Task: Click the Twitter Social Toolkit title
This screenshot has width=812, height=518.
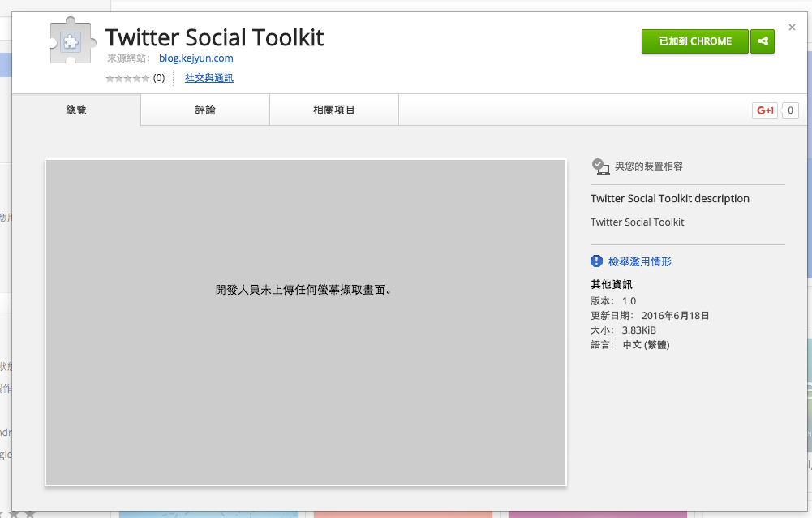Action: click(x=214, y=37)
